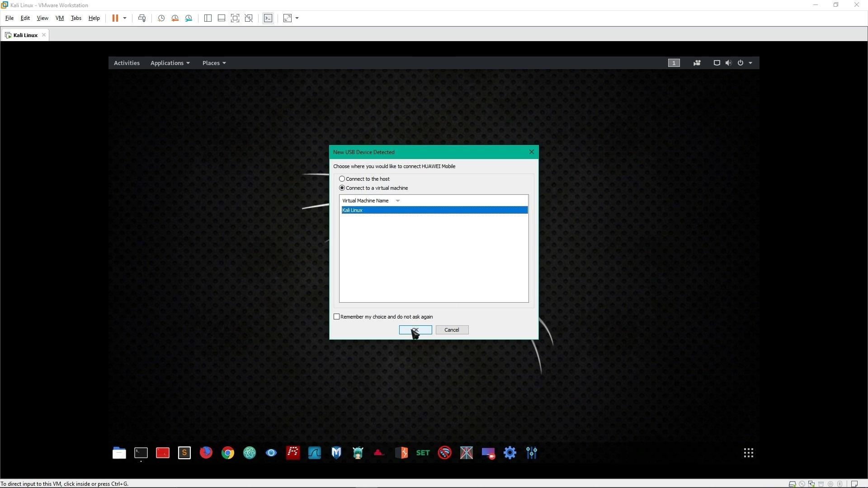Click the workspace 1 indicator
This screenshot has width=868, height=488.
click(674, 63)
